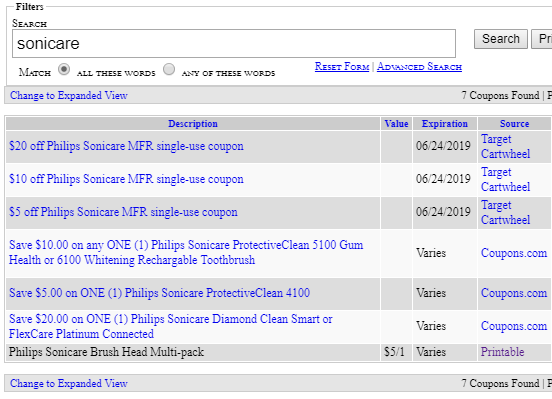This screenshot has width=552, height=399.
Task: Click Coupons.com source for ProtectiveClean 5100 row
Action: 514,253
